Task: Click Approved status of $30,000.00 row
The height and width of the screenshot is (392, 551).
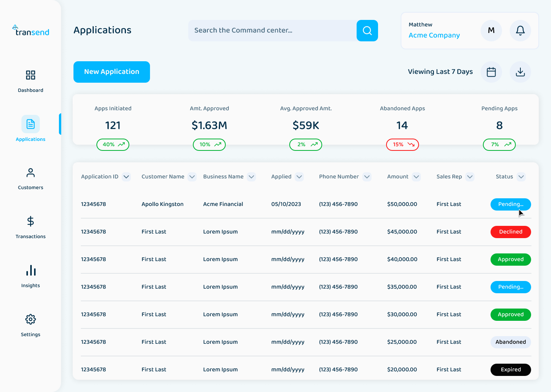Action: (511, 315)
